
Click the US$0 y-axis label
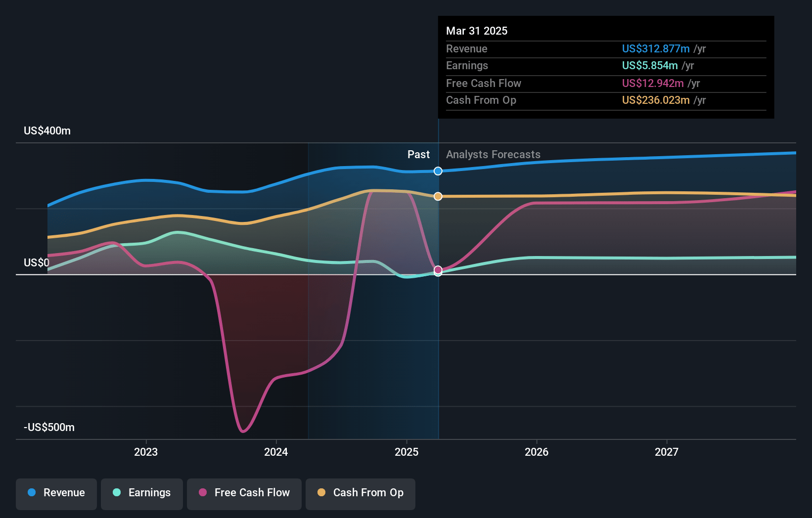[37, 262]
